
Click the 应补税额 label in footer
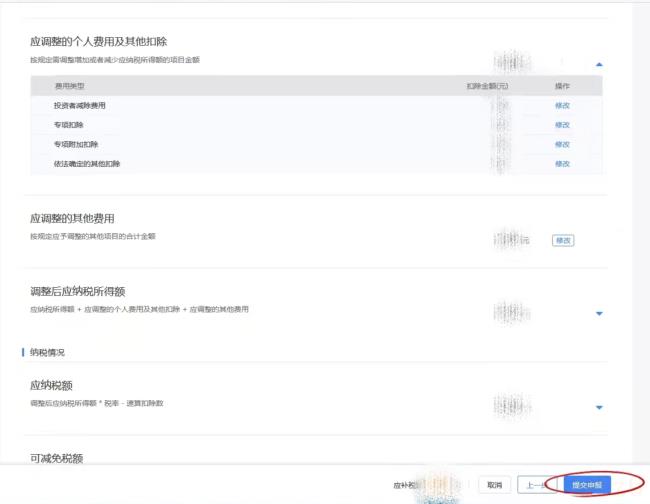click(x=406, y=485)
